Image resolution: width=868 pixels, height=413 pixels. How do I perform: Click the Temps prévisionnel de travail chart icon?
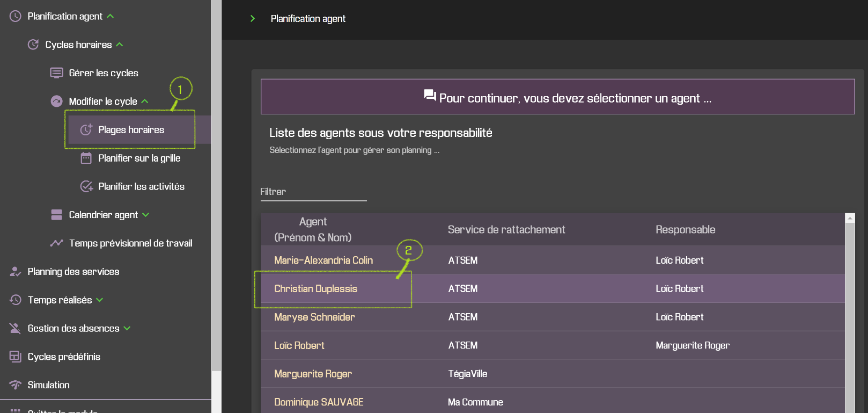point(56,243)
